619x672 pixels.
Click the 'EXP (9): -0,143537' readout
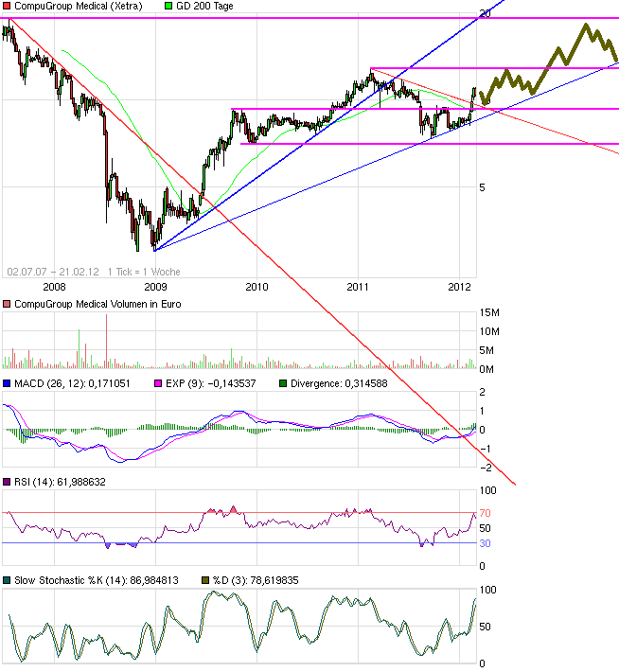tap(210, 383)
